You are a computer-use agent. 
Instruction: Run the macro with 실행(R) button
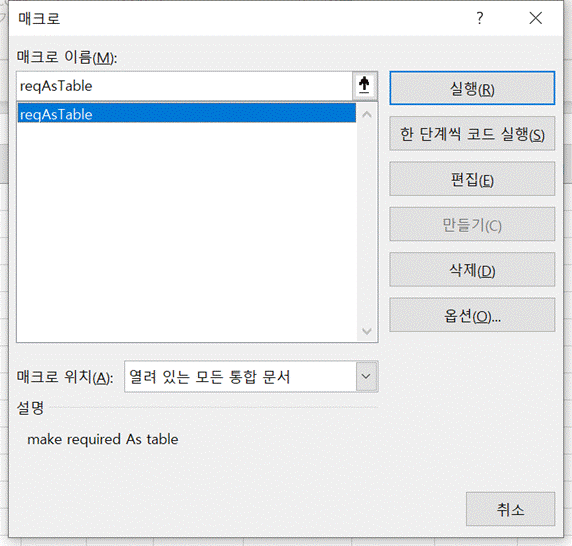pos(472,88)
